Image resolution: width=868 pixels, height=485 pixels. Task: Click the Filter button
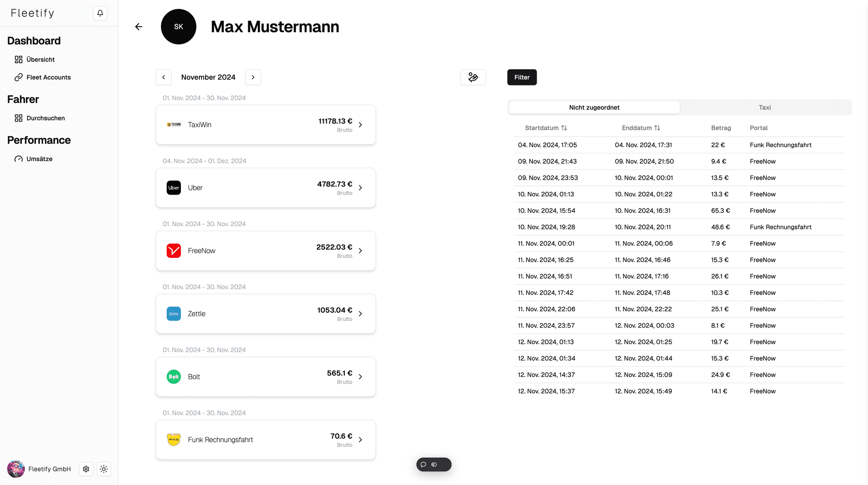pyautogui.click(x=522, y=77)
